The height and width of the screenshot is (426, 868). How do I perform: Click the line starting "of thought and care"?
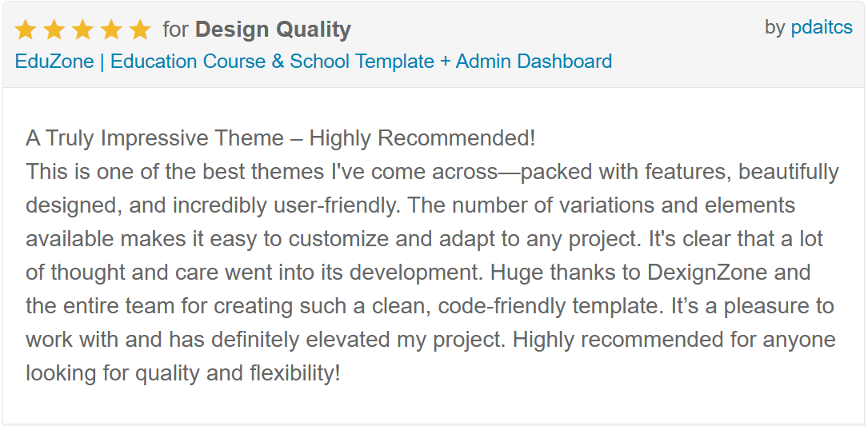tap(418, 273)
